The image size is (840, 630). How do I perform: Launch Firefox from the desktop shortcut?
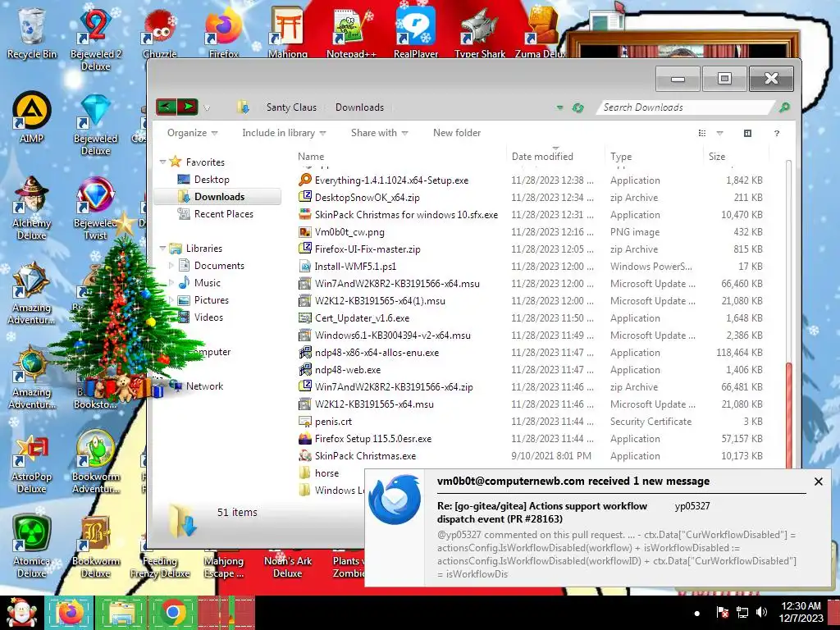223,32
